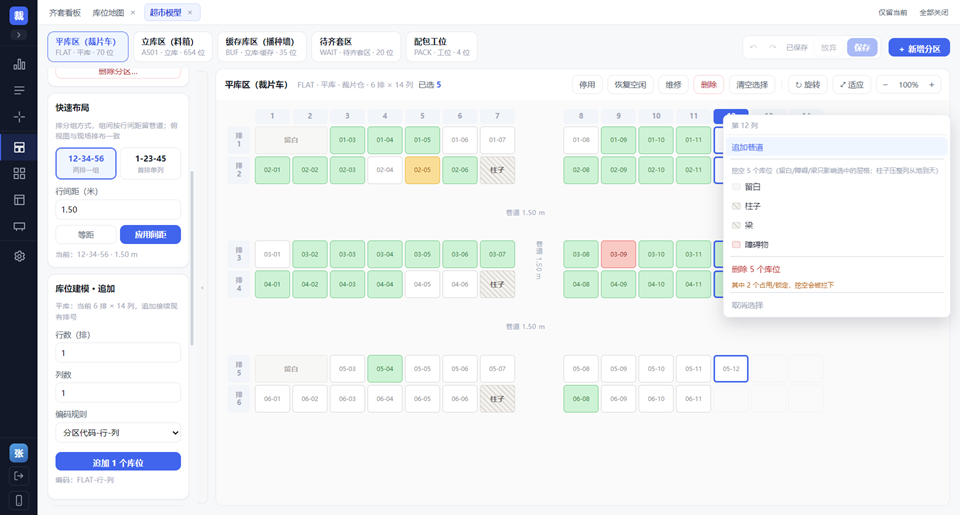Select the selected slot 05-12
This screenshot has width=960, height=515.
(x=731, y=369)
